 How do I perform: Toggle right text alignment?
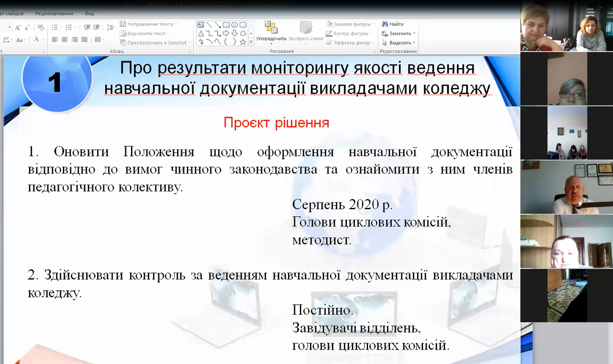(x=75, y=40)
